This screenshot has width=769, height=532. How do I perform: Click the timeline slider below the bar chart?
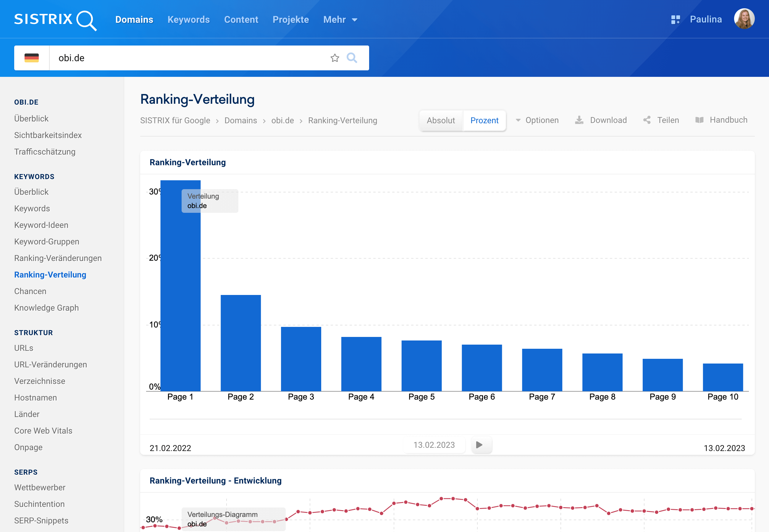pyautogui.click(x=445, y=419)
